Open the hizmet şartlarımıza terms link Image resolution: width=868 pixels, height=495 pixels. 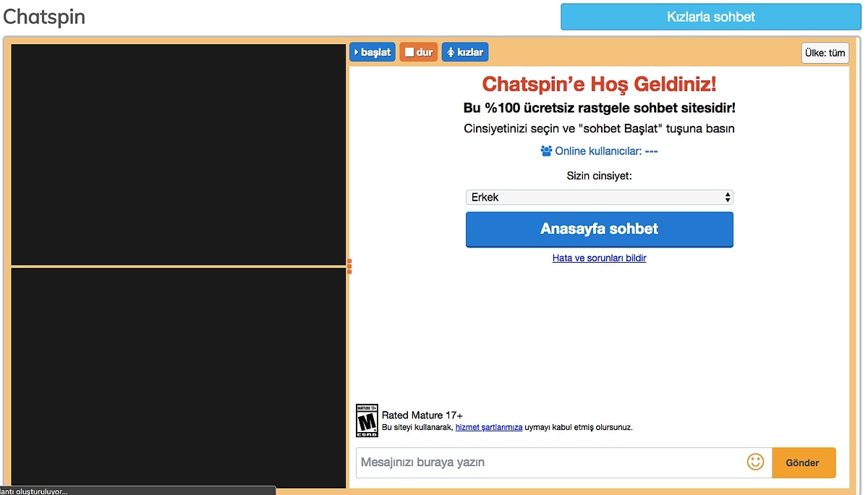[488, 427]
